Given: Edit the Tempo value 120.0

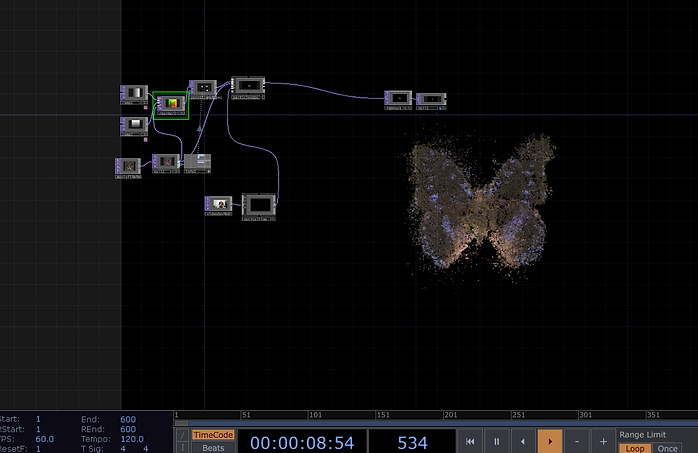Looking at the screenshot, I should (x=132, y=439).
